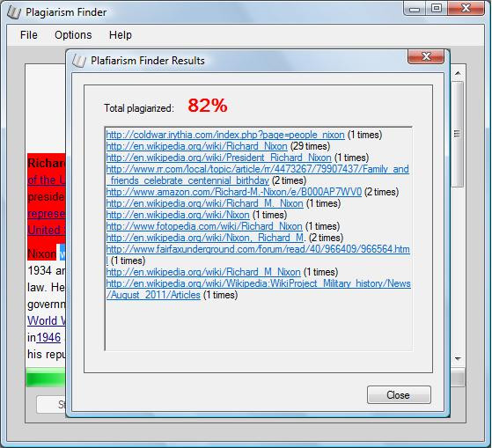This screenshot has width=492, height=448.
Task: Click the Close button in results dialog
Action: 399,394
